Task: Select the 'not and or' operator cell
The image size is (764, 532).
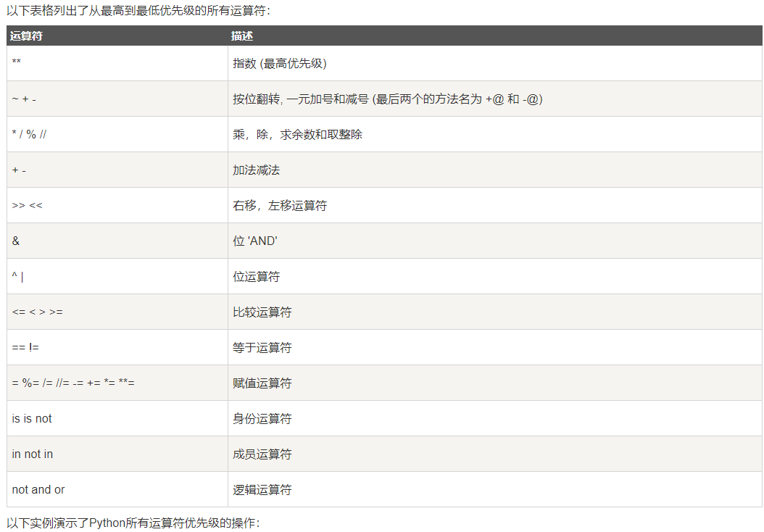Action: [117, 490]
